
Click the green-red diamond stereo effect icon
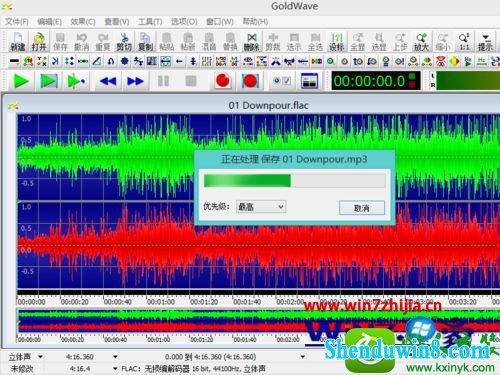[454, 61]
